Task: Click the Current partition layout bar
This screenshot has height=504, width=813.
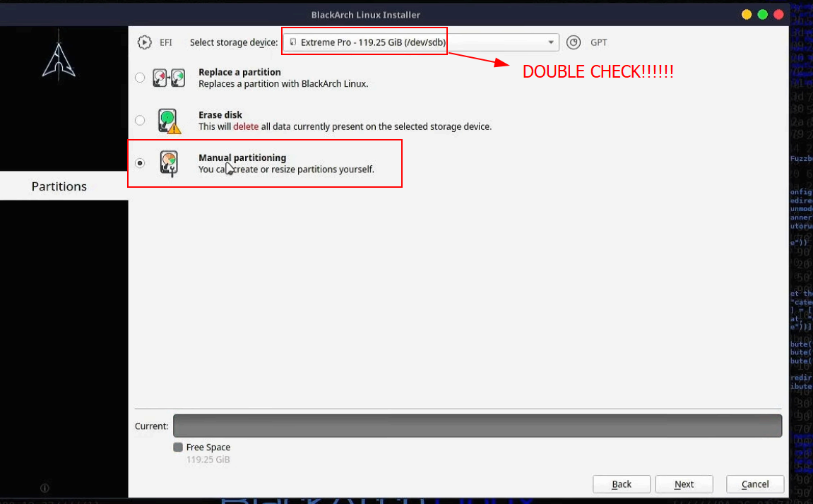Action: click(x=477, y=426)
